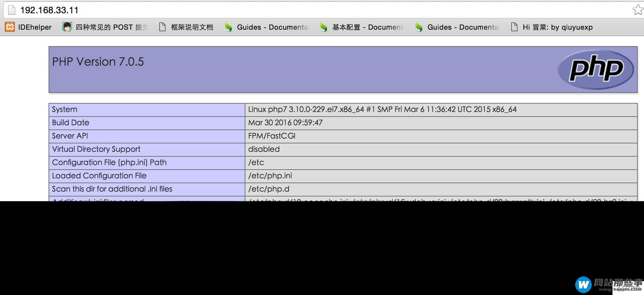Open the Hi 冒菜: by qiuyuexp bookmark
Screen dimensions: 644x295
(x=558, y=27)
